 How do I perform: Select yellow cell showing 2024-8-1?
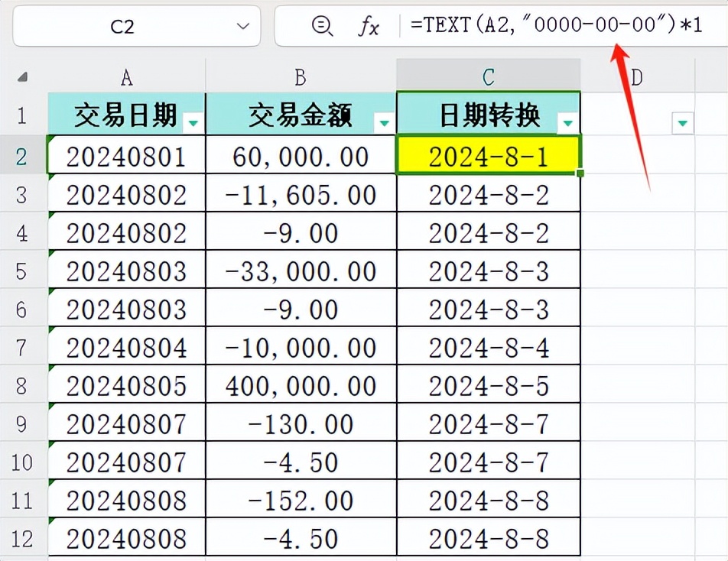click(x=489, y=155)
